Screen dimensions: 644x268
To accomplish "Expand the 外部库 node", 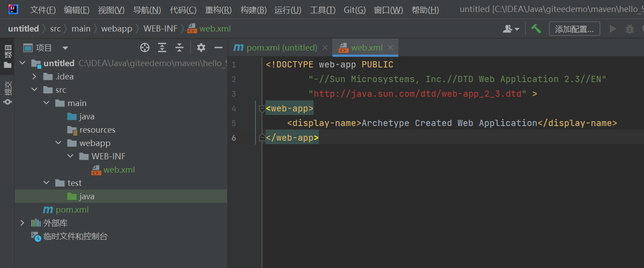I will [23, 223].
